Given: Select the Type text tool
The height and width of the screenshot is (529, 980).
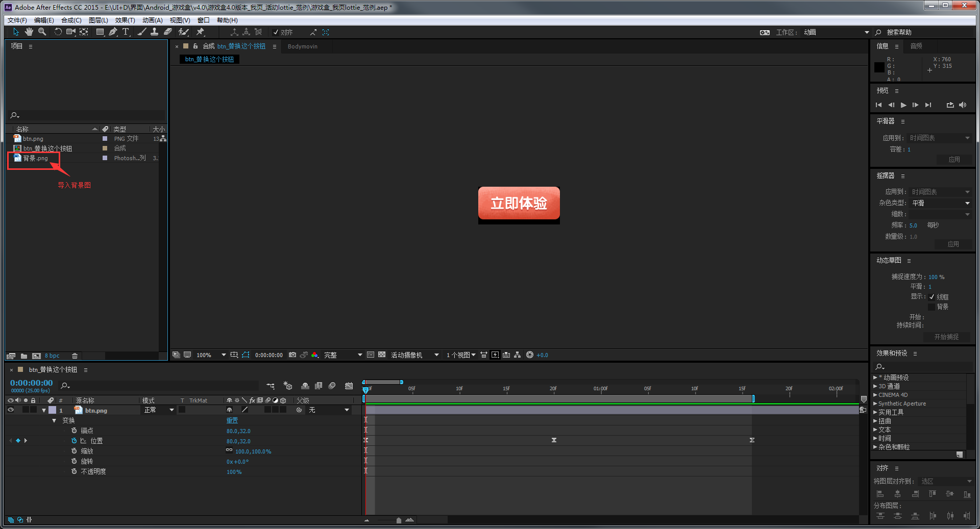Looking at the screenshot, I should (x=126, y=32).
